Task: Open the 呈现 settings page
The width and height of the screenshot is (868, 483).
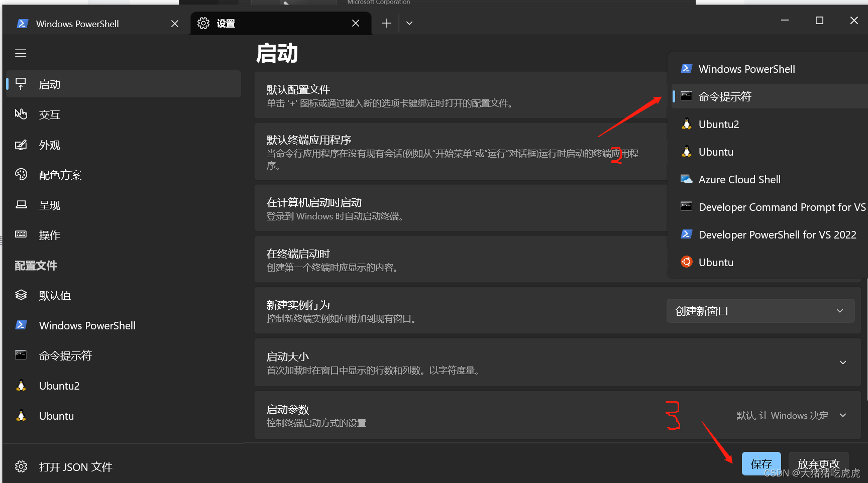Action: (x=124, y=204)
